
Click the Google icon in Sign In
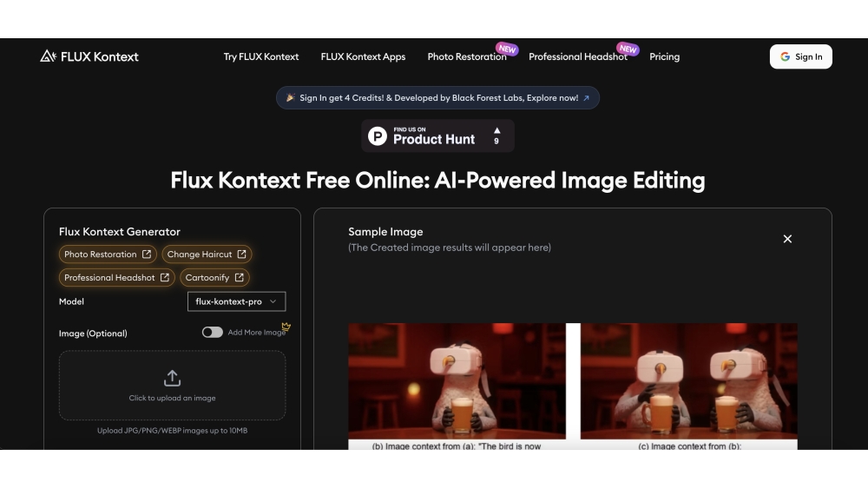[x=785, y=56]
